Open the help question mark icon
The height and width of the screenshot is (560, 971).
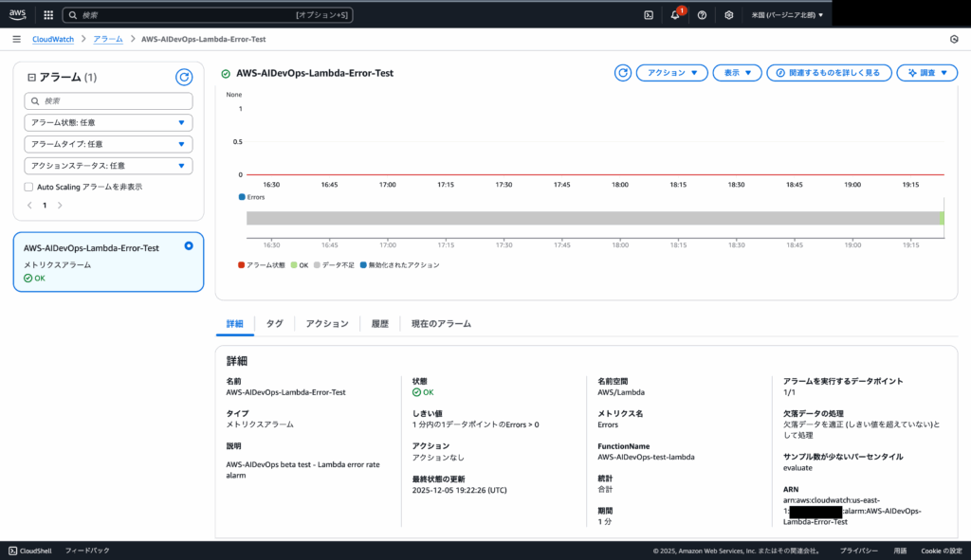tap(702, 15)
